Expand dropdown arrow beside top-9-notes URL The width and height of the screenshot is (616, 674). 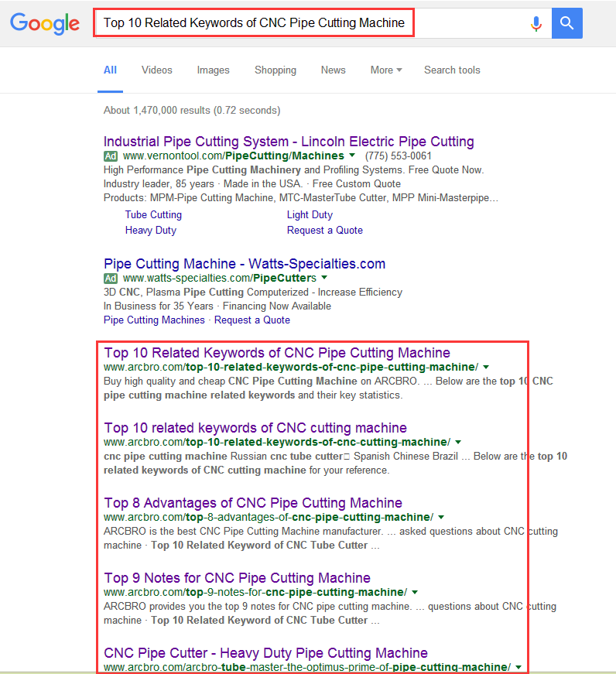415,593
